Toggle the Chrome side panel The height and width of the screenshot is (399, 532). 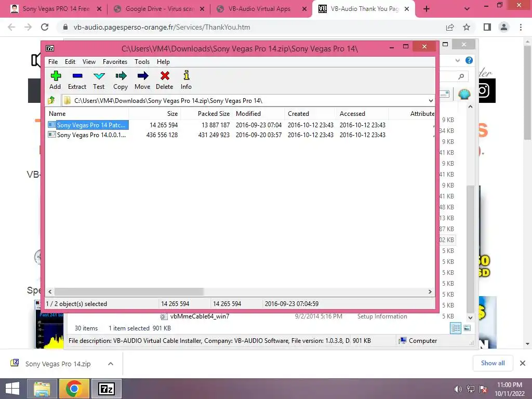point(487,27)
